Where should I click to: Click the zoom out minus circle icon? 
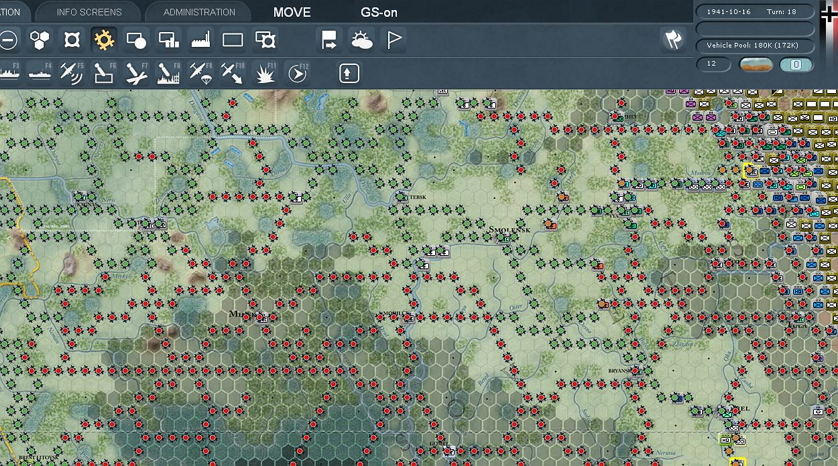click(7, 40)
